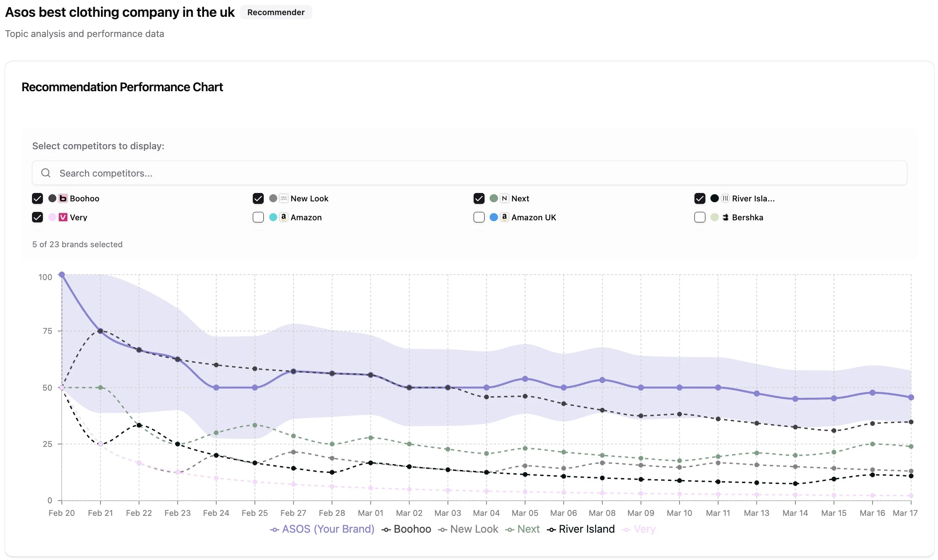Viewport: 938px width, 560px height.
Task: Click Next legend entry below chart
Action: [523, 529]
